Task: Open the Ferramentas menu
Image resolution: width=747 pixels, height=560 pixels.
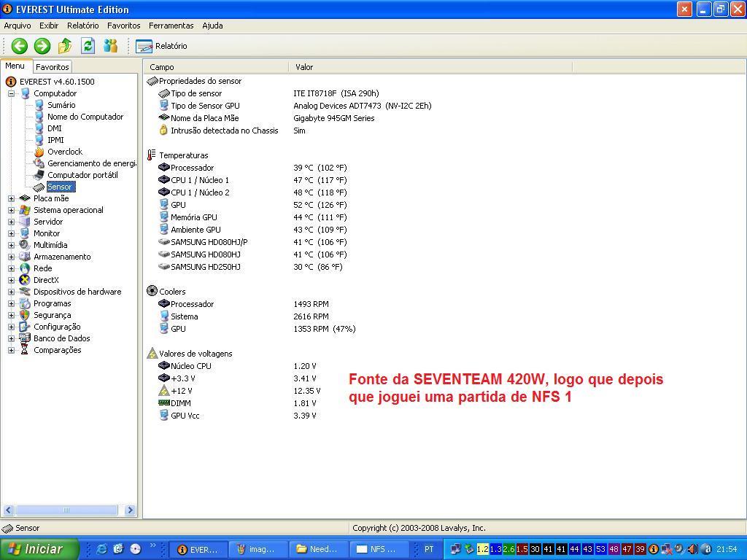Action: (x=171, y=26)
